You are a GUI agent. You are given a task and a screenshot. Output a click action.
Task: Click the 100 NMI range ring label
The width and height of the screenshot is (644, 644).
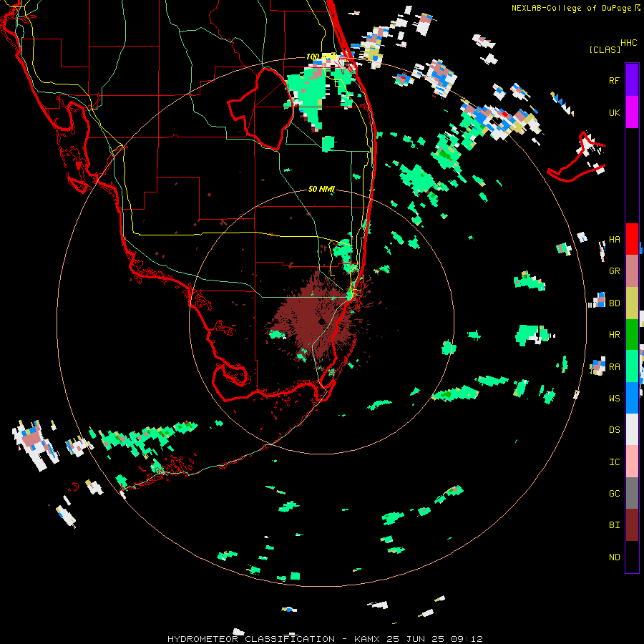coord(321,57)
